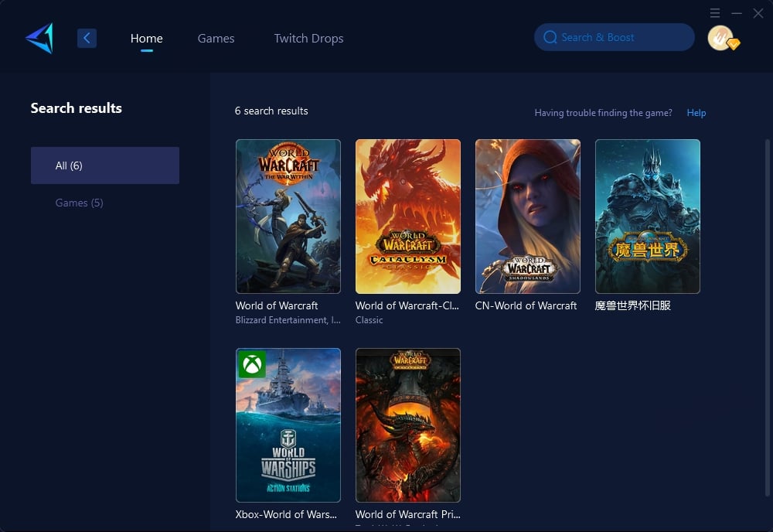Click the 'CN-World of Warcraft' title

(526, 305)
